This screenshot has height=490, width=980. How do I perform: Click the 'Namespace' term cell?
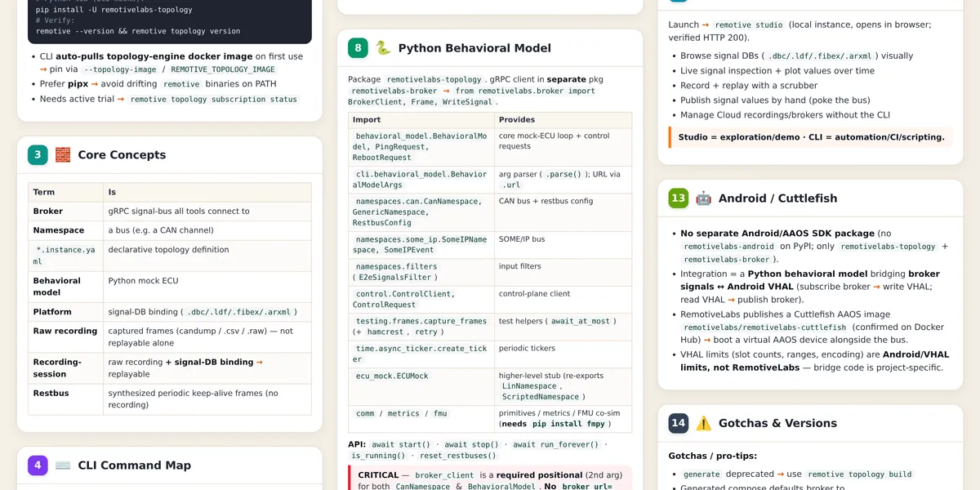click(x=65, y=230)
